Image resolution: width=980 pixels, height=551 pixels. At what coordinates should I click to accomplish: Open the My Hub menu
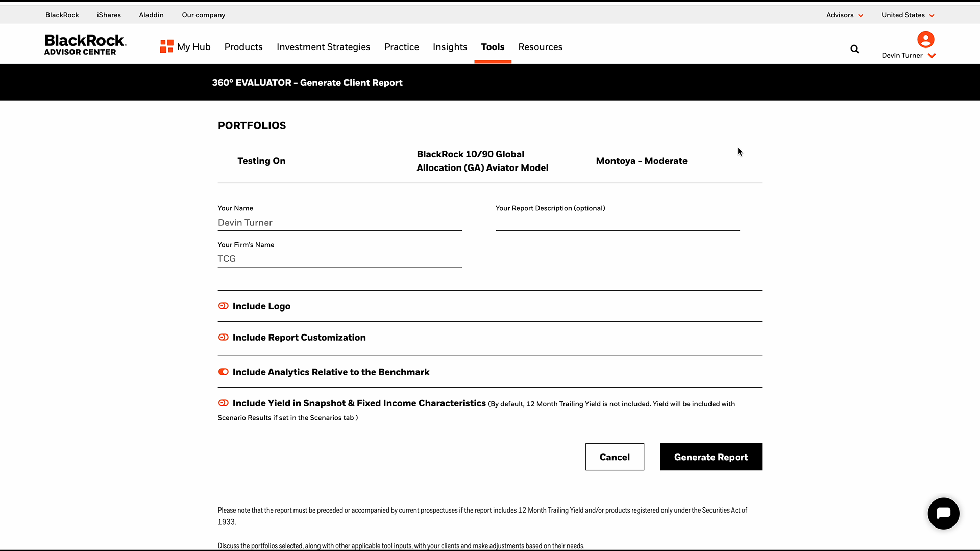click(193, 46)
